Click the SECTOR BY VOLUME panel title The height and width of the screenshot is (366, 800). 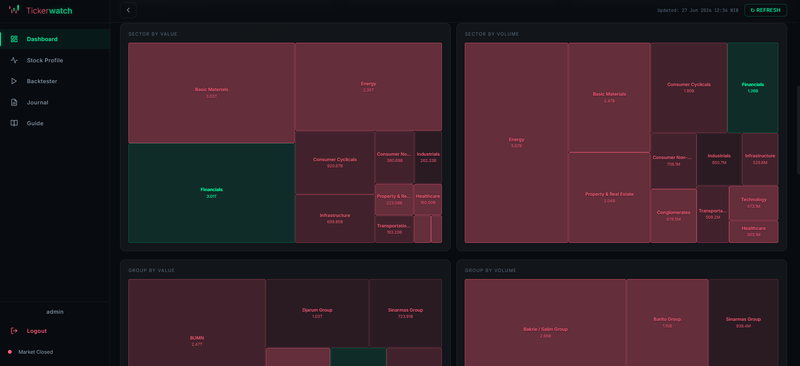coord(492,34)
